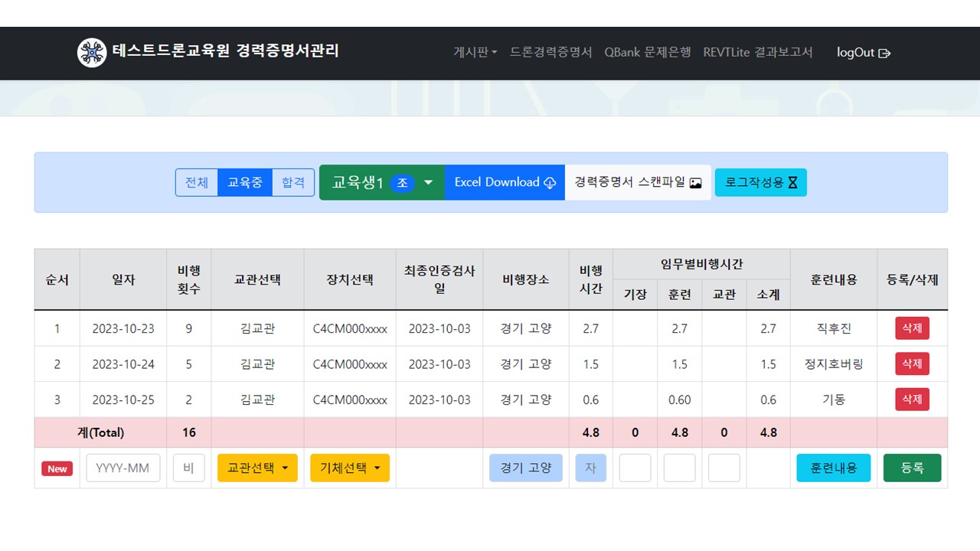Viewport: 980px width, 551px height.
Task: Select the 합격 filter option
Action: click(x=293, y=183)
